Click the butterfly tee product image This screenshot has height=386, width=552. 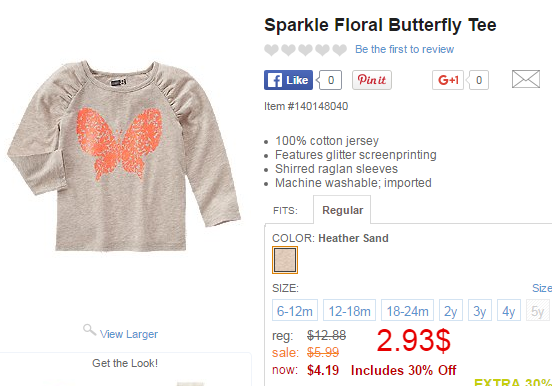pyautogui.click(x=124, y=155)
